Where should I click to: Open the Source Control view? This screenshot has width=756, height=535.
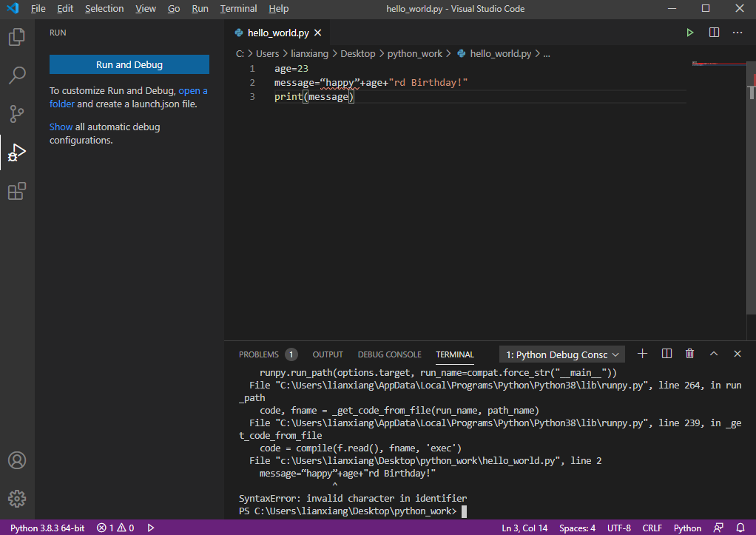point(17,115)
